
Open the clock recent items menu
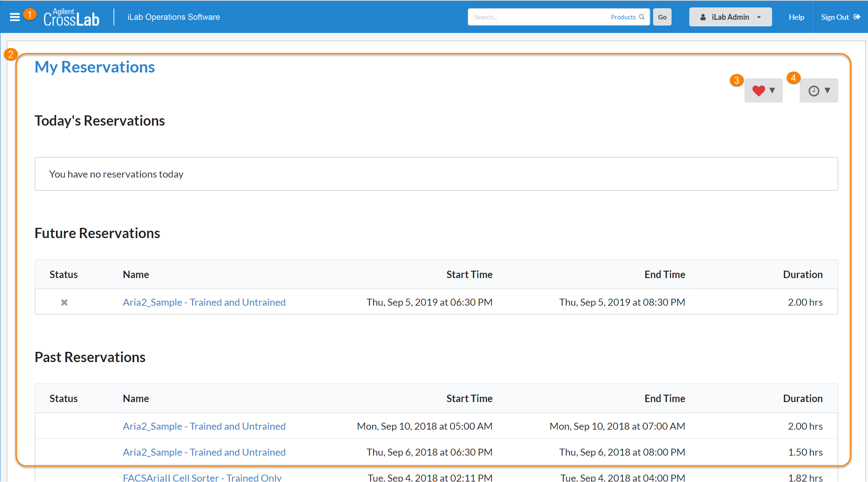pos(814,91)
